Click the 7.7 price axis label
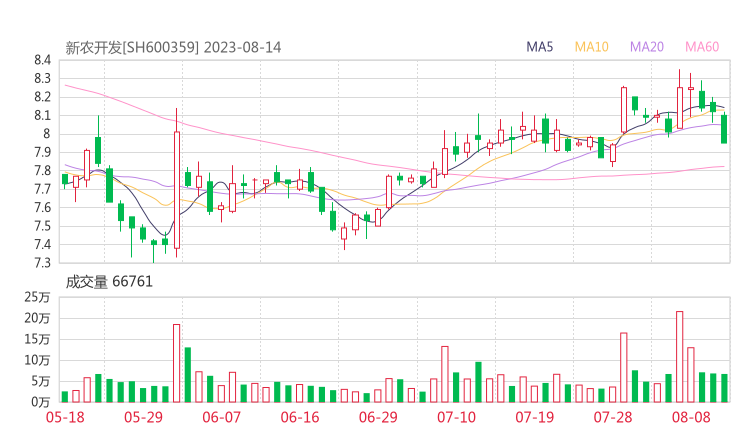The height and width of the screenshot is (440, 740). [42, 189]
